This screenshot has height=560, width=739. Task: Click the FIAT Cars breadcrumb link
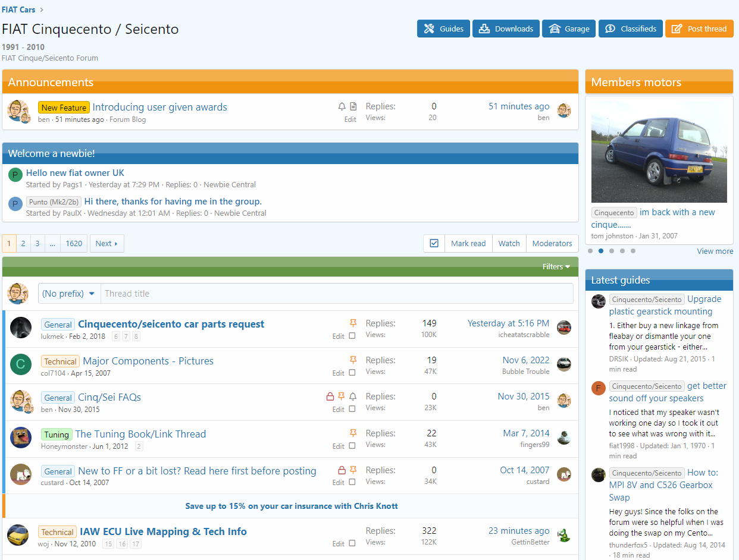(18, 10)
